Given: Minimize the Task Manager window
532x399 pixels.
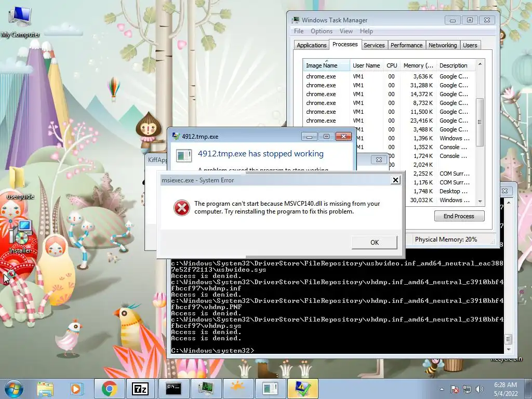Looking at the screenshot, I should tap(453, 20).
